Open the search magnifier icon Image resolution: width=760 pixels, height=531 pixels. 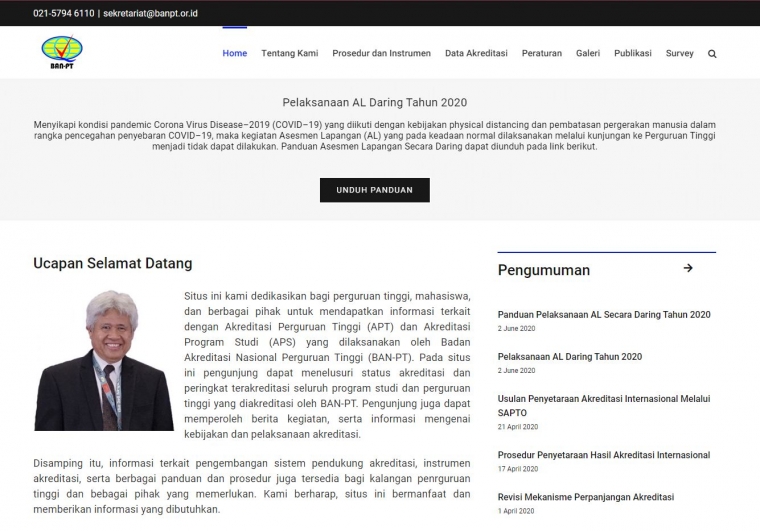pos(712,54)
